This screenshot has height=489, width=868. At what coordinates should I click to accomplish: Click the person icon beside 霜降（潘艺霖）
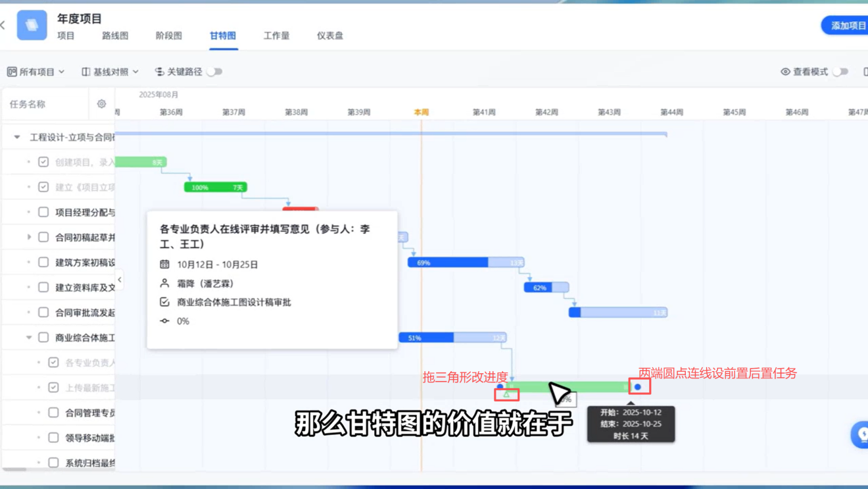point(164,283)
